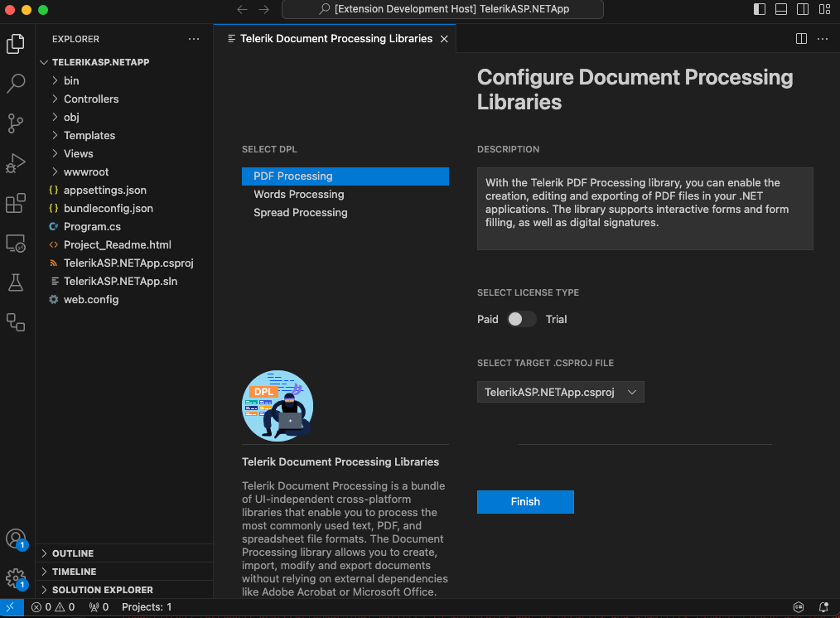Open the Search view icon
Image resolution: width=840 pixels, height=618 pixels.
click(16, 84)
